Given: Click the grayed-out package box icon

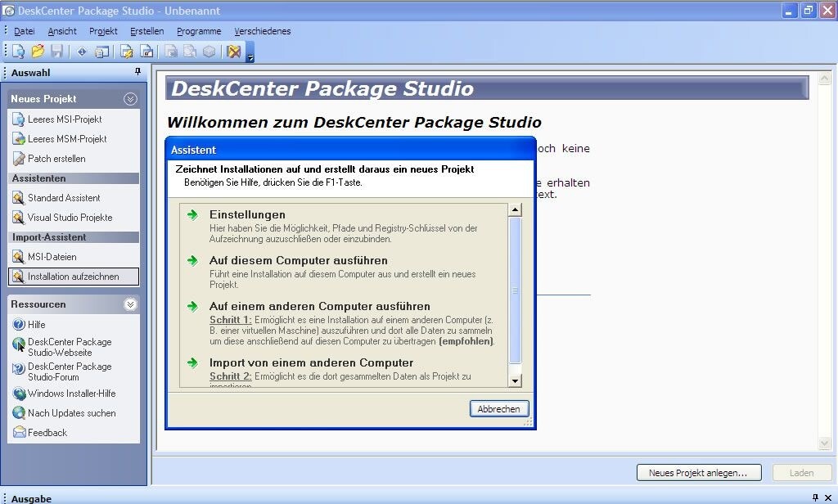Looking at the screenshot, I should pyautogui.click(x=209, y=52).
